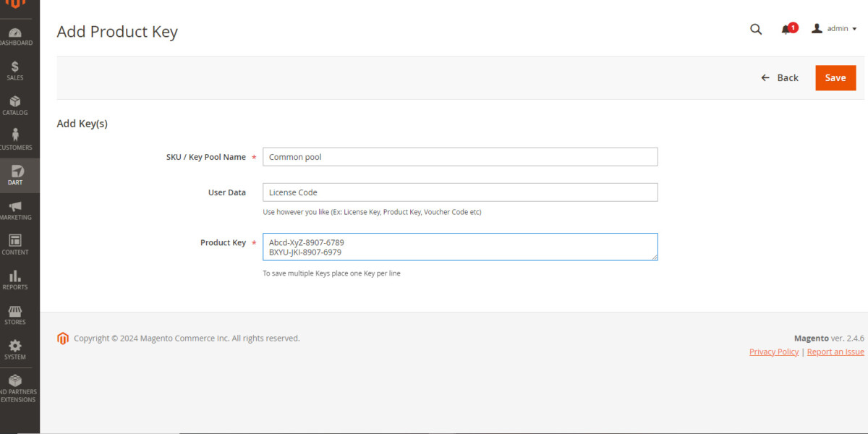Click the Magento footer logo icon
This screenshot has height=434, width=868.
[63, 338]
